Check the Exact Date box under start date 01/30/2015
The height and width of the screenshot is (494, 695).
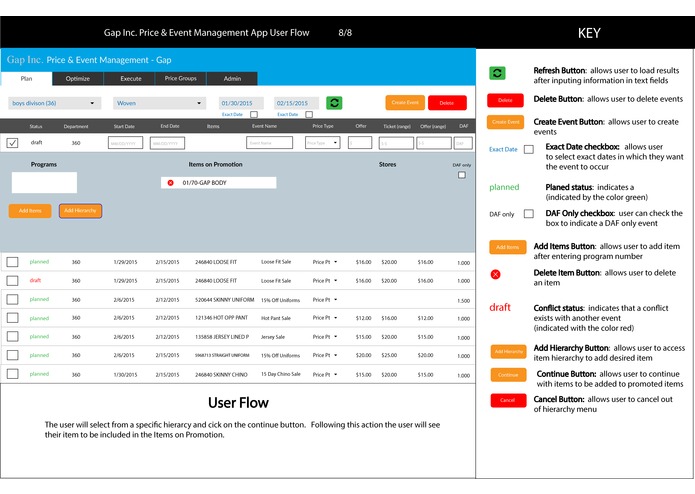click(x=254, y=114)
